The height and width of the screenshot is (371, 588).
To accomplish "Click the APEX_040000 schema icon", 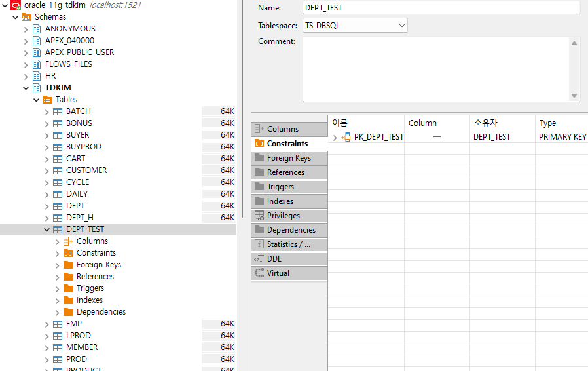I will (37, 41).
